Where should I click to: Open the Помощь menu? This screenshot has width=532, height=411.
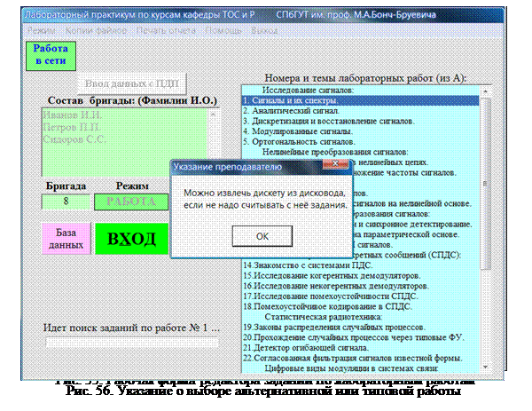pyautogui.click(x=223, y=30)
